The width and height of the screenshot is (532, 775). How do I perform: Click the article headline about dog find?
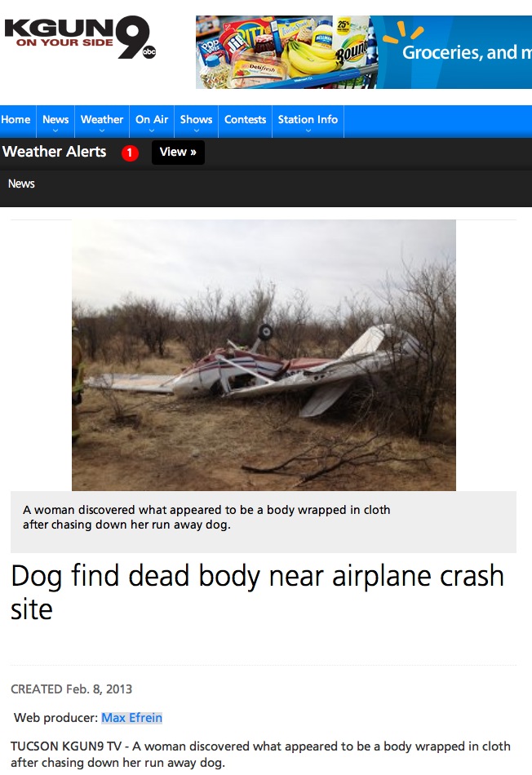(x=257, y=592)
